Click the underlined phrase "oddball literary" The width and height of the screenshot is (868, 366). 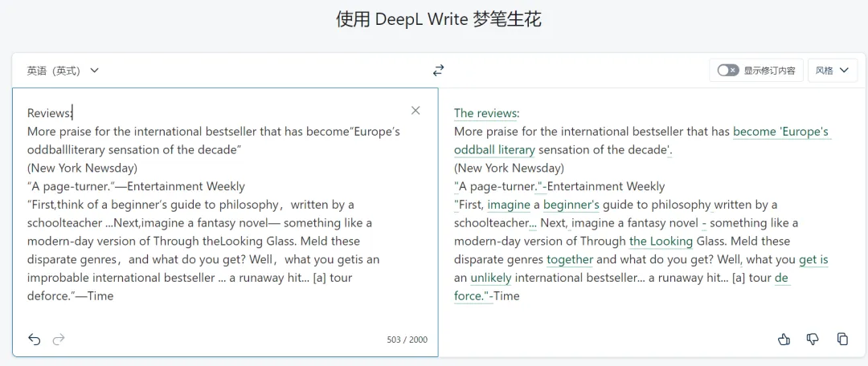point(494,149)
